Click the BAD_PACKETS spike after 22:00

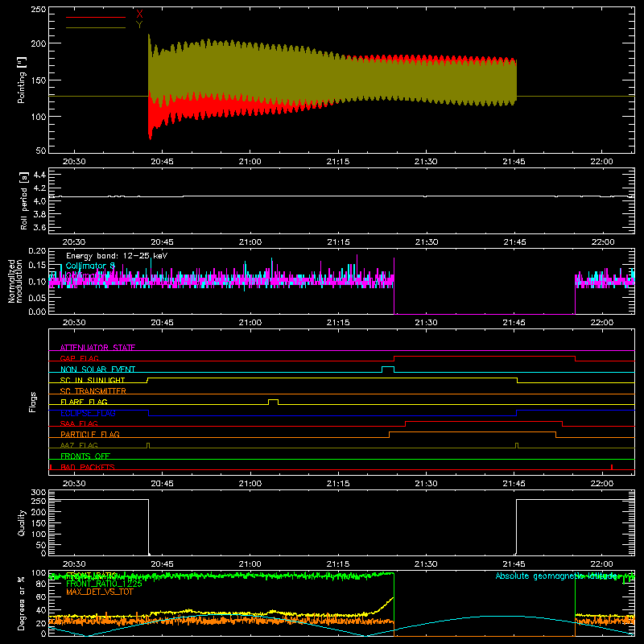[x=612, y=467]
